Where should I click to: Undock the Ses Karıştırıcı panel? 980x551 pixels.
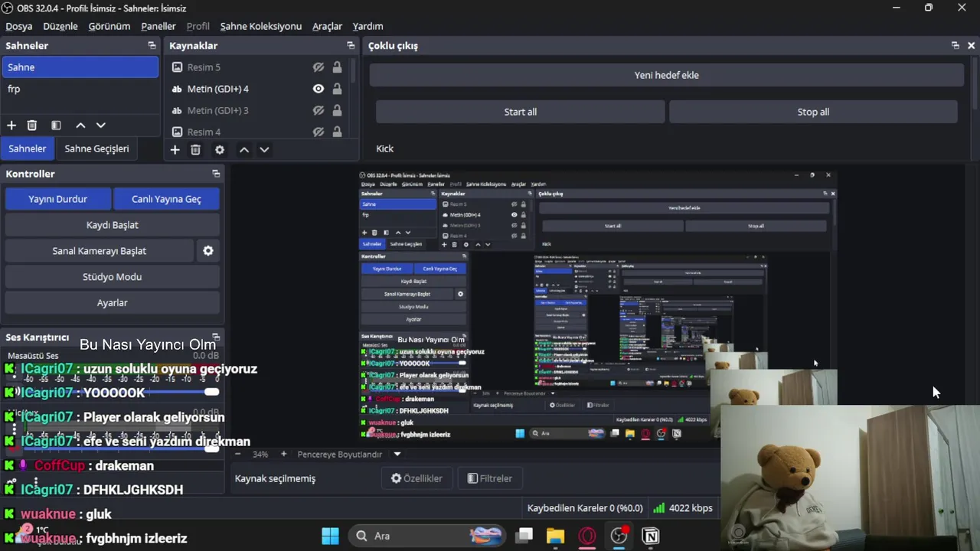click(x=216, y=337)
